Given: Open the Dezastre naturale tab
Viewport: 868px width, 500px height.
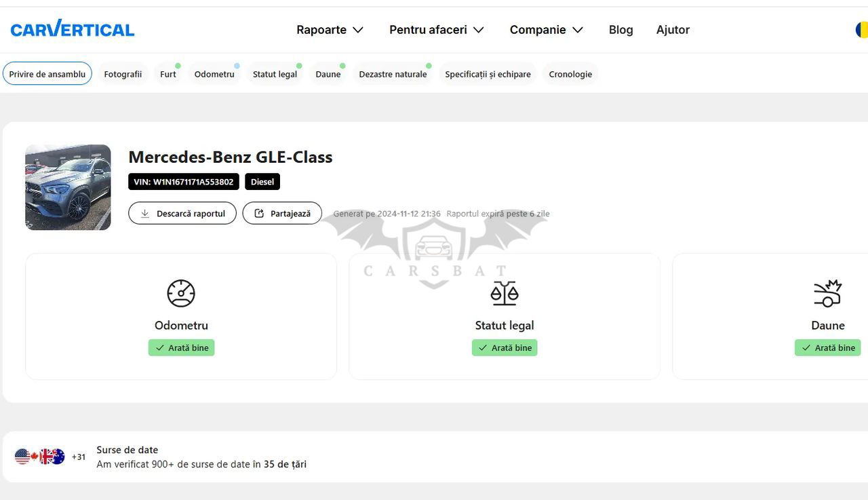Looking at the screenshot, I should 393,74.
